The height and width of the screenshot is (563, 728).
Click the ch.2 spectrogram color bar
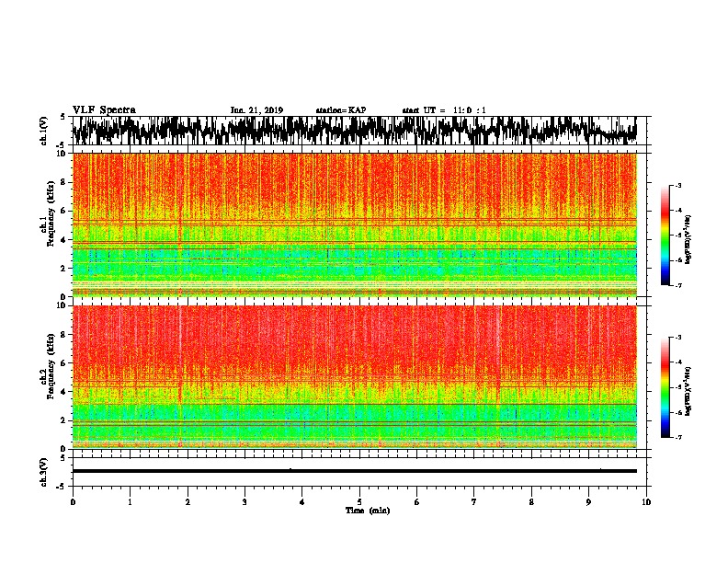click(x=665, y=387)
